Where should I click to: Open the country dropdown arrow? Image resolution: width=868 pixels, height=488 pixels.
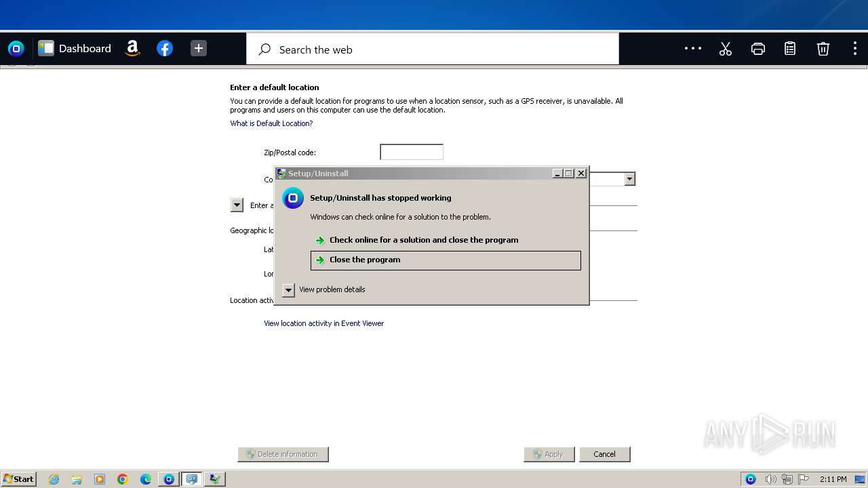(x=630, y=179)
